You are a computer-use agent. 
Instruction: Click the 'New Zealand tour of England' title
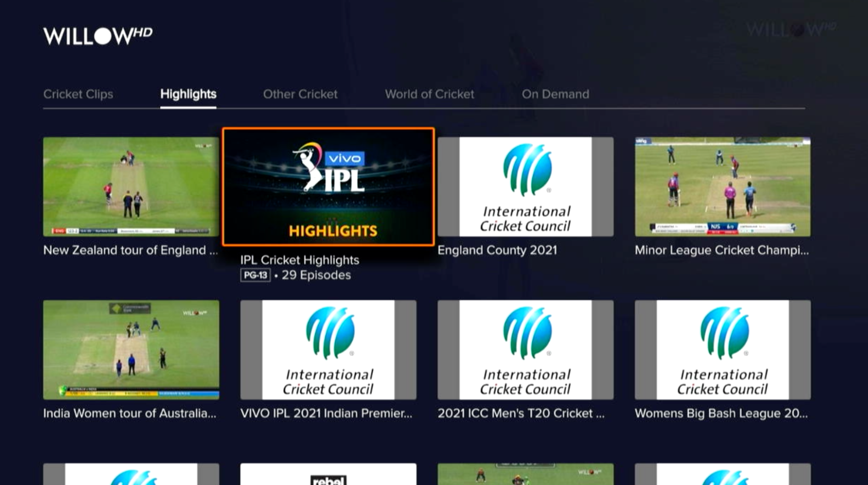tap(130, 251)
